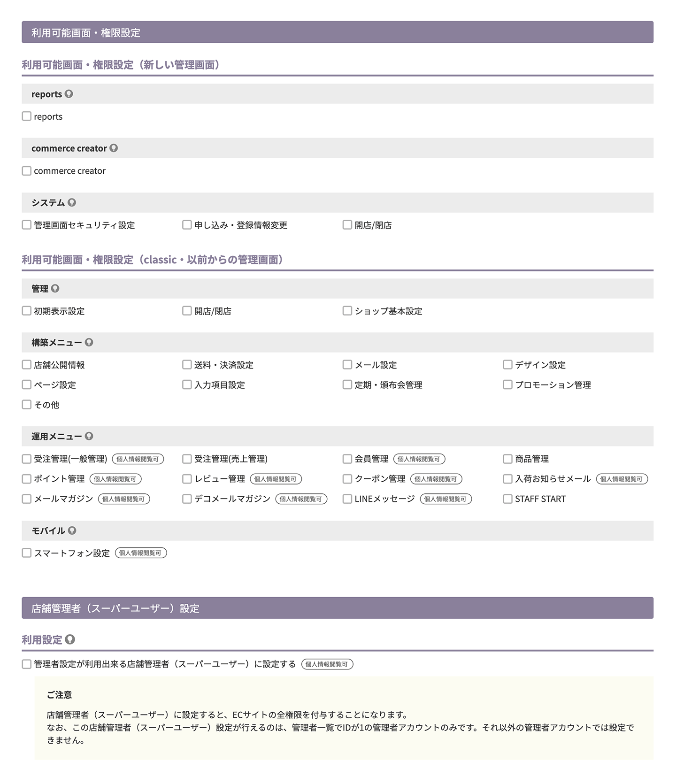Check 開店/閉店 under 管理
The image size is (676, 784).
187,311
